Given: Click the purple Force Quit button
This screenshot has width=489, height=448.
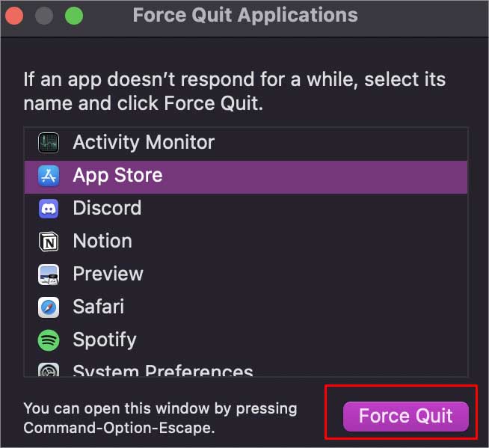Looking at the screenshot, I should [406, 416].
